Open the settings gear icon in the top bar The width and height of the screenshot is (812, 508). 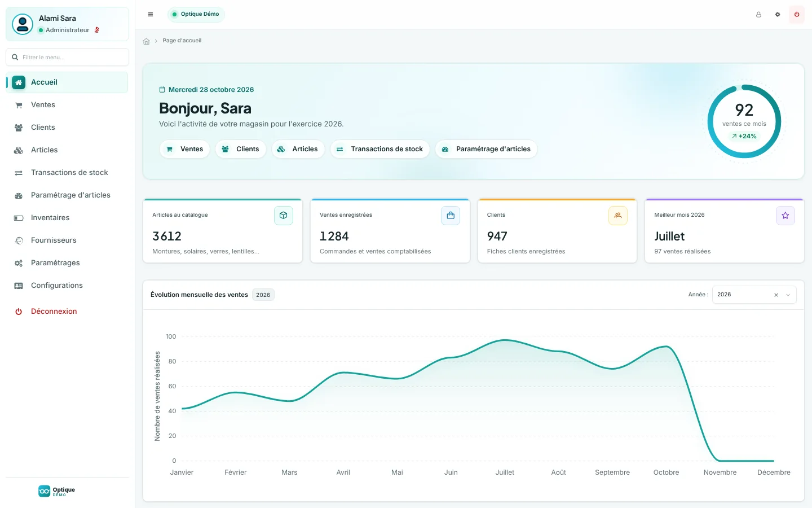pyautogui.click(x=778, y=15)
